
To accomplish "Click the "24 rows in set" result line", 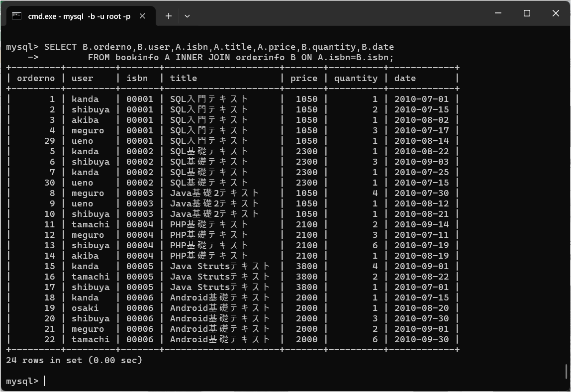I will (74, 360).
